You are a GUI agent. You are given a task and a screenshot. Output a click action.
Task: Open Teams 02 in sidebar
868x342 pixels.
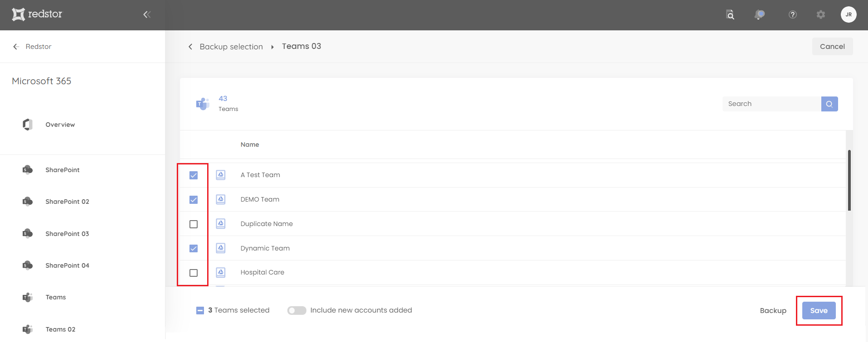[60, 329]
